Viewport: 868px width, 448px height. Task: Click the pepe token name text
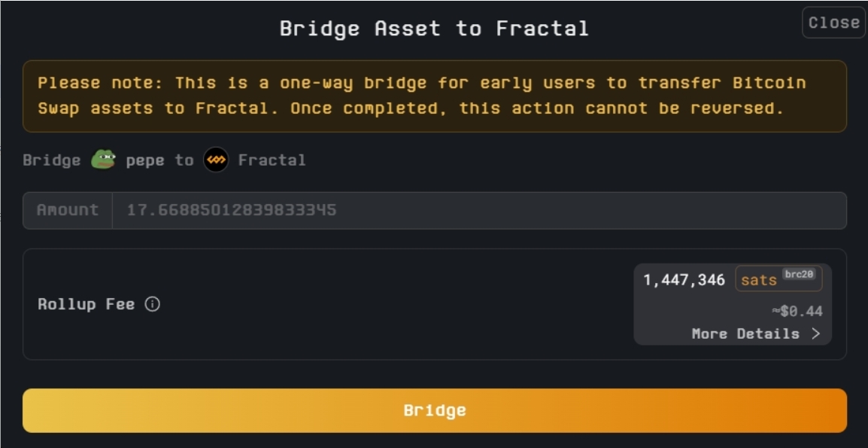tap(145, 160)
